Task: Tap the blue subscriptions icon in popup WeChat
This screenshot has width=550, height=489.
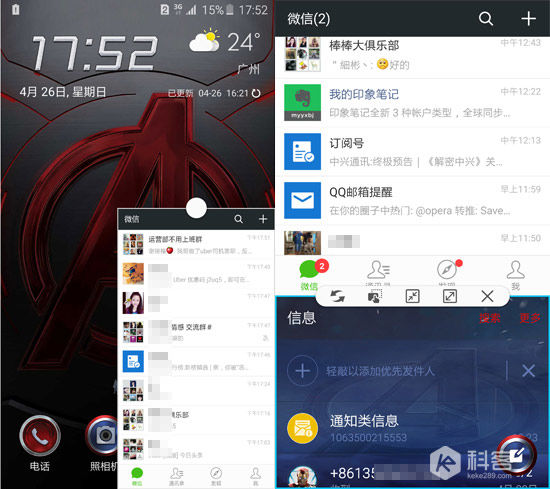Action: pyautogui.click(x=133, y=361)
